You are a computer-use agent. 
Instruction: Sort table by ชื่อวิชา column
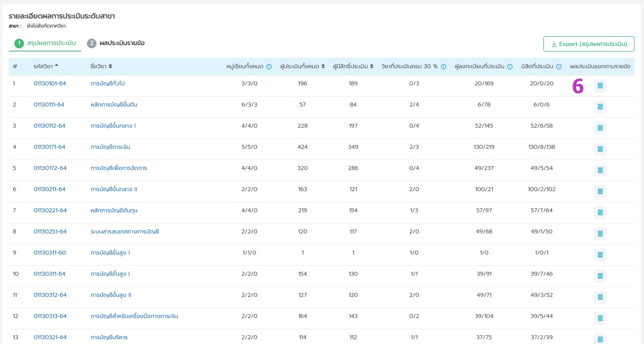[110, 66]
